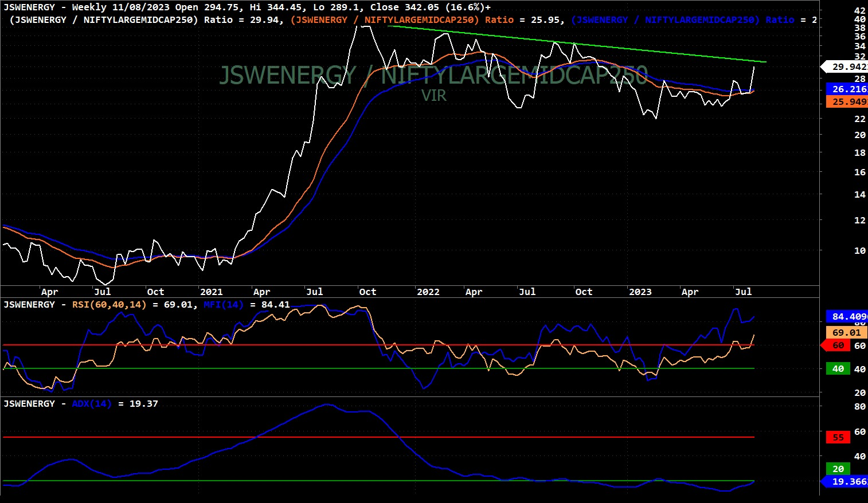Click the 22 price axis label

pyautogui.click(x=860, y=119)
